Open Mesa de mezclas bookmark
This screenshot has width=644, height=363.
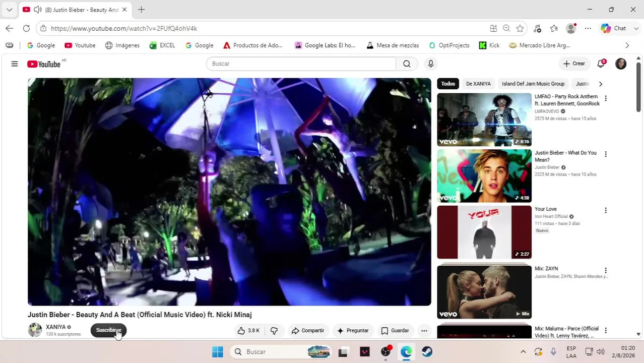pos(393,45)
